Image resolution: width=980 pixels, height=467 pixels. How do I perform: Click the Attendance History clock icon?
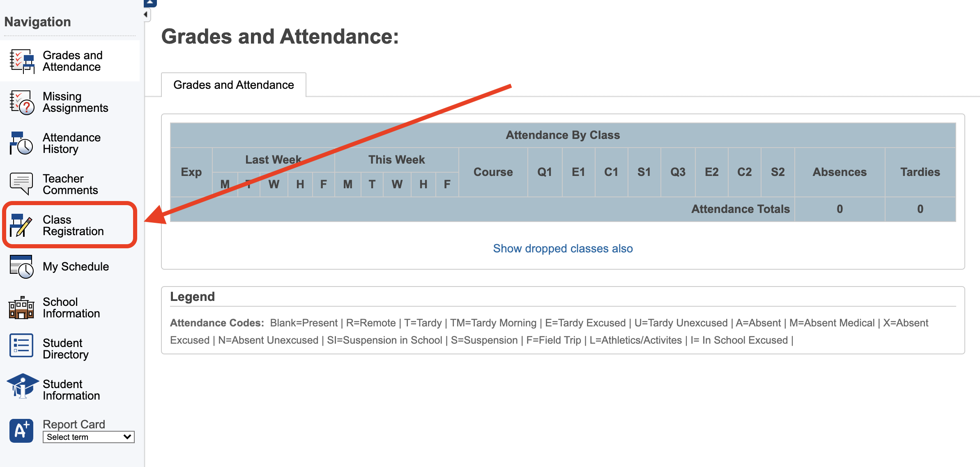[x=22, y=143]
